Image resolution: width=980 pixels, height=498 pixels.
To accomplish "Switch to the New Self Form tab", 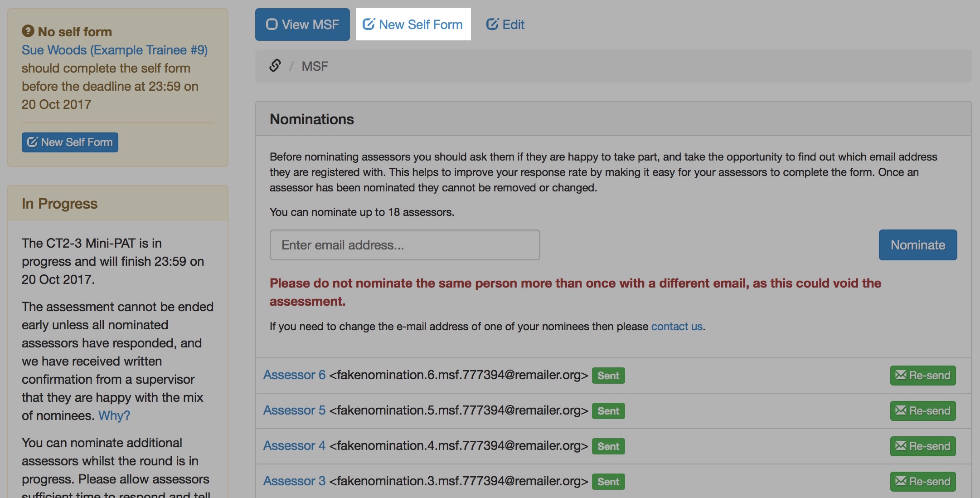I will tap(413, 24).
